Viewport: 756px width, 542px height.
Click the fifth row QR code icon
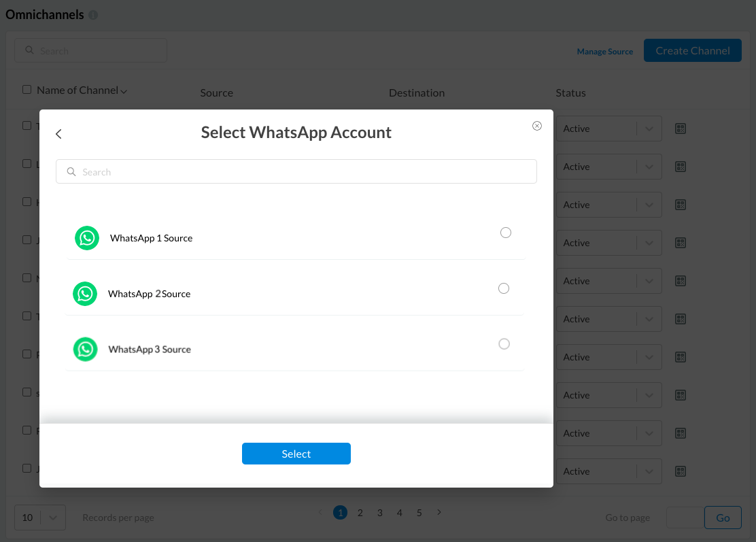click(x=681, y=281)
